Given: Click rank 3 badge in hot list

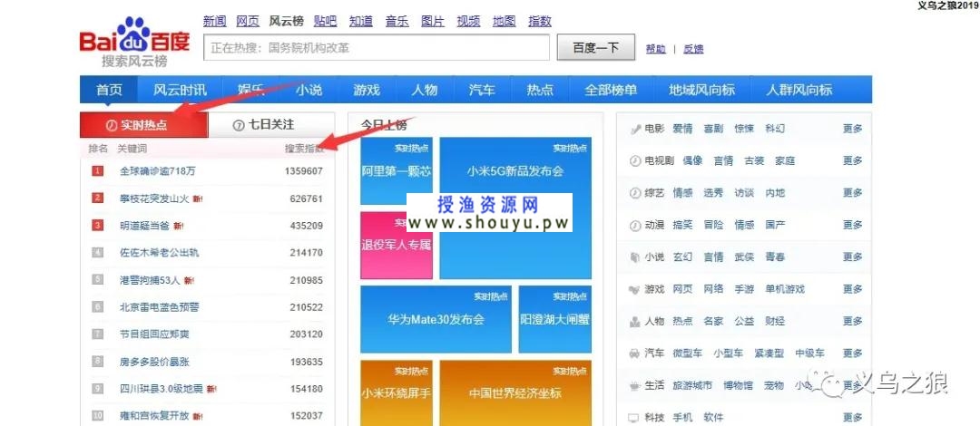Looking at the screenshot, I should [x=97, y=226].
